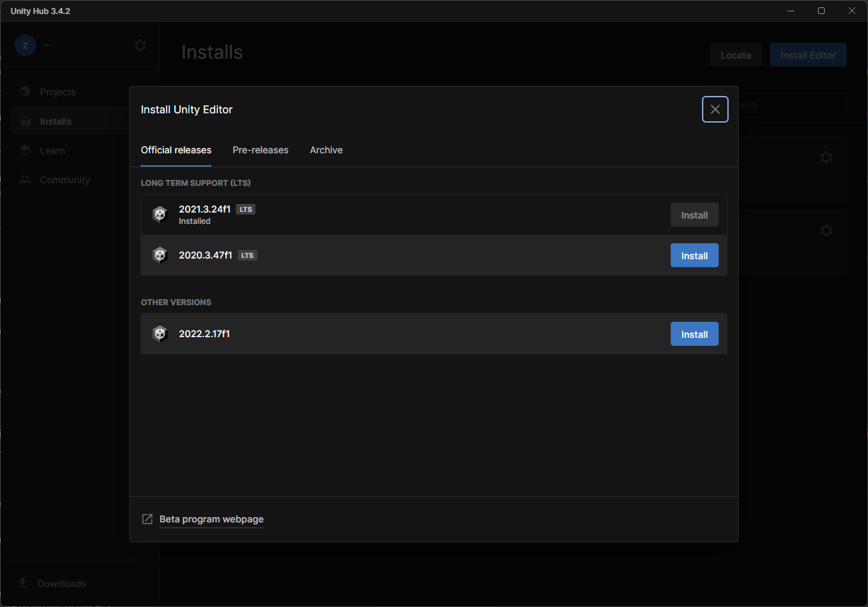Install Unity 2020.3.47f1 LTS
Image resolution: width=868 pixels, height=607 pixels.
click(x=694, y=255)
